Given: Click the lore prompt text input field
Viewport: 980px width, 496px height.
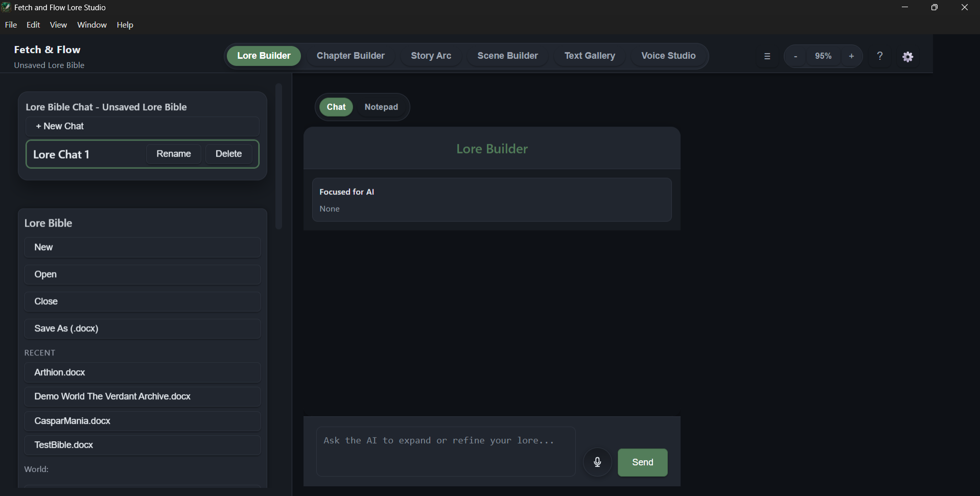Looking at the screenshot, I should (x=446, y=452).
